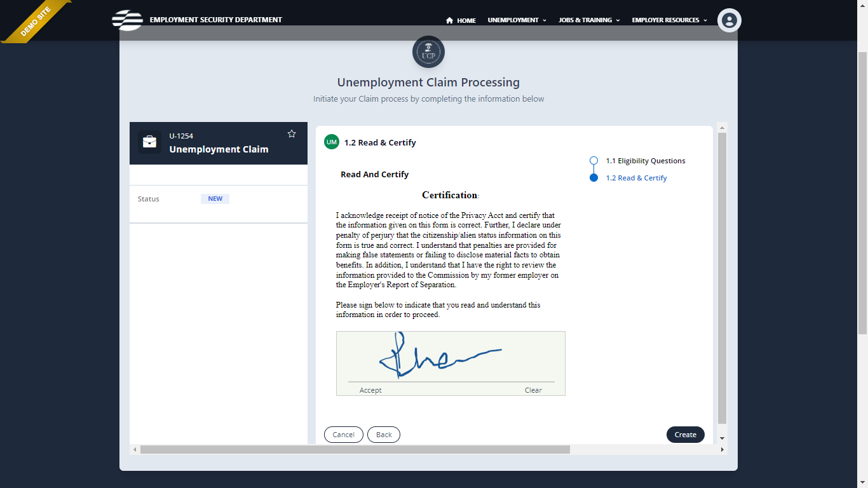Click the 1.1 Eligibility Questions step circle
Screen dimensions: 868x488
pyautogui.click(x=593, y=161)
